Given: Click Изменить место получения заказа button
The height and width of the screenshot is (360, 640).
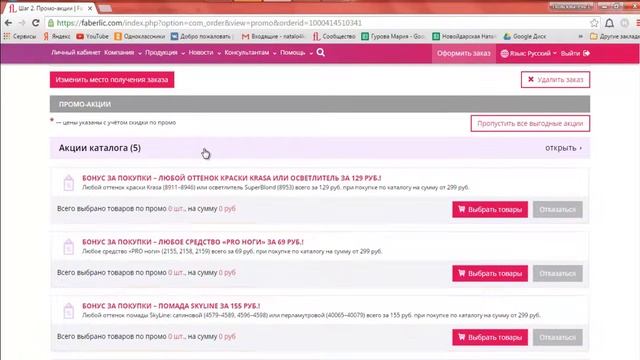Looking at the screenshot, I should pyautogui.click(x=112, y=80).
